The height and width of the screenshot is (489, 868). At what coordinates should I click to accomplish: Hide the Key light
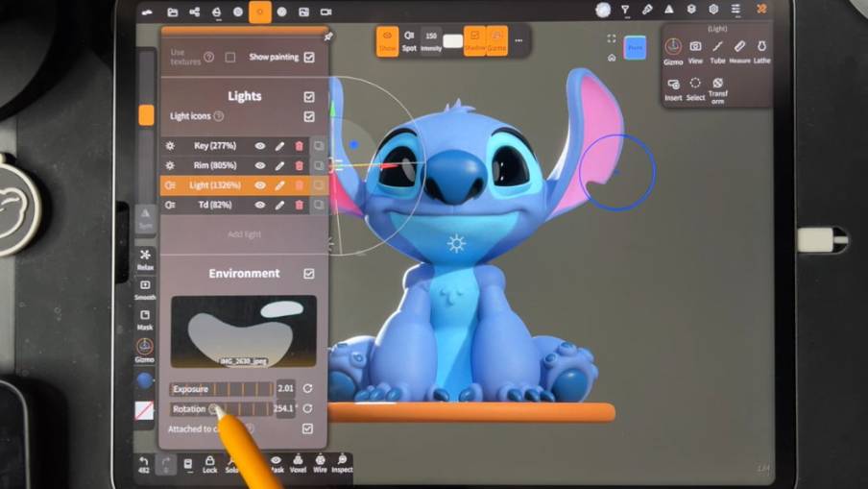pyautogui.click(x=259, y=146)
